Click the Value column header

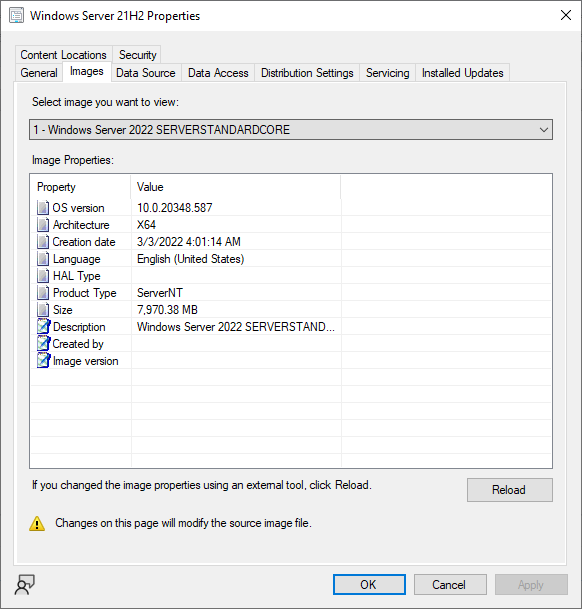(x=236, y=187)
